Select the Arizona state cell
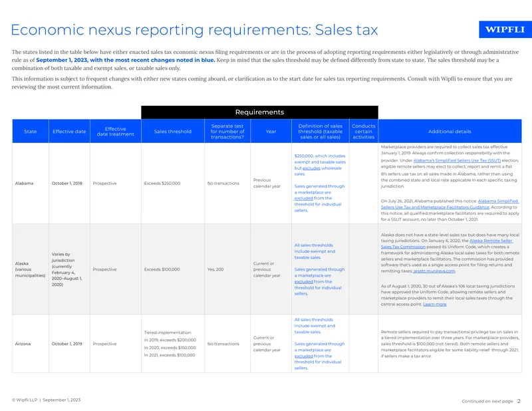Image resolution: width=532 pixels, height=411 pixels. pos(31,344)
